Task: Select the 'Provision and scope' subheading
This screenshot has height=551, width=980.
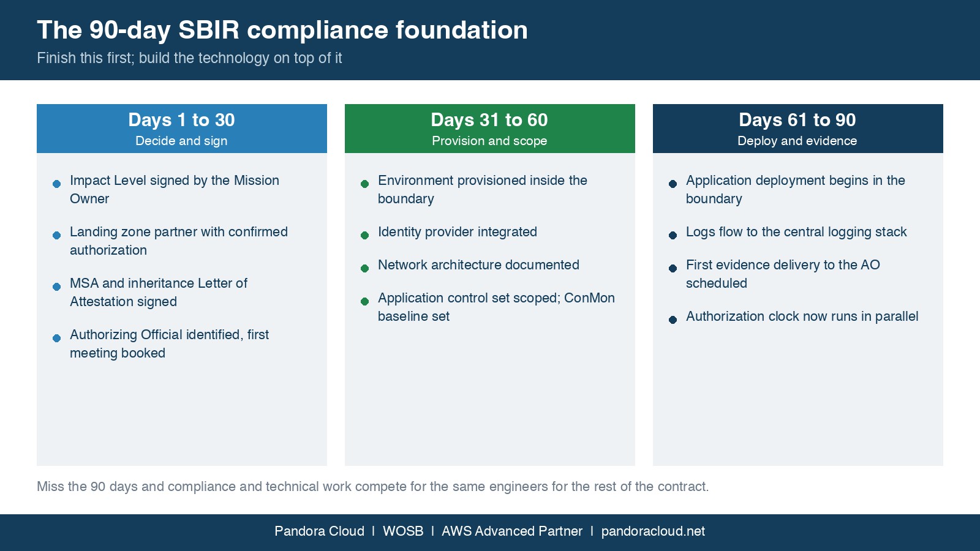Action: point(489,141)
